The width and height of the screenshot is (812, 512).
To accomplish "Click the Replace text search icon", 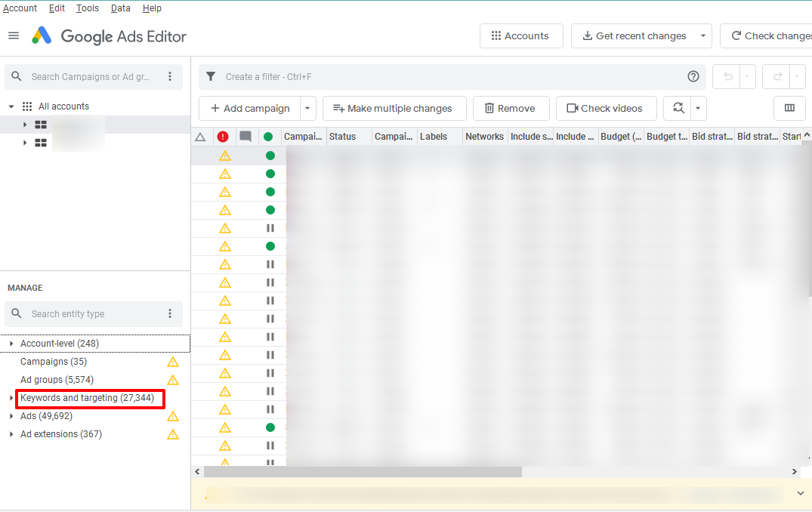I will 678,108.
